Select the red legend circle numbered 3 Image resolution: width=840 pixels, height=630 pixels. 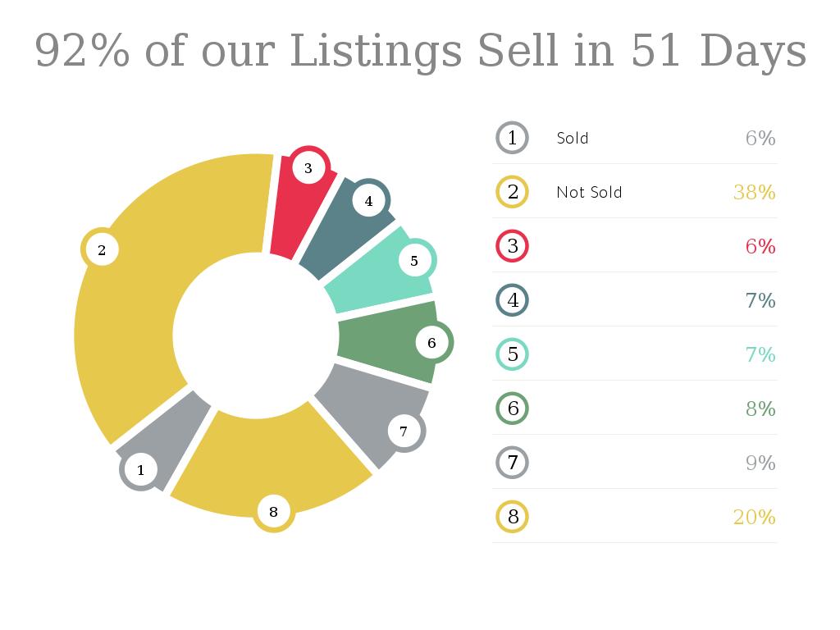(x=513, y=246)
